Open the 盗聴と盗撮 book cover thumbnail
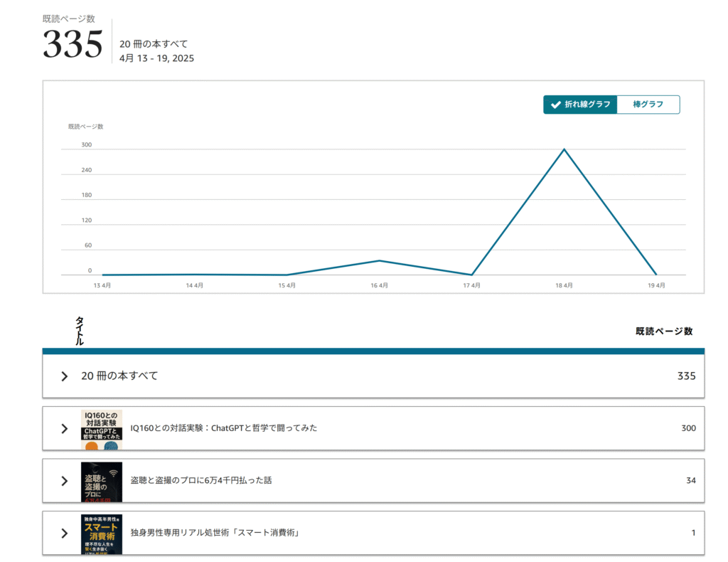728x562 pixels. click(x=101, y=482)
